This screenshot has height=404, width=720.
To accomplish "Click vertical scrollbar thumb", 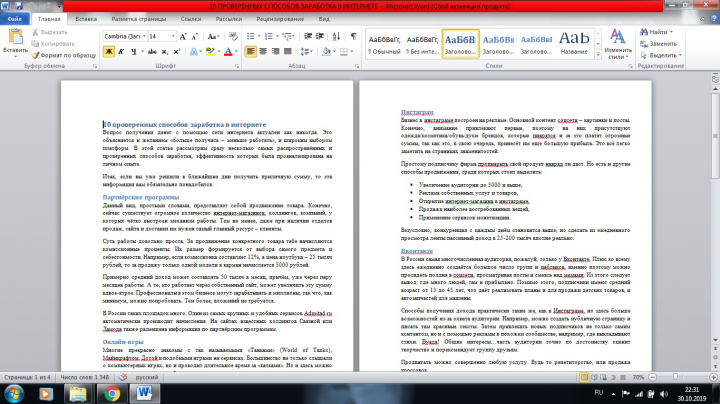I will coord(715,136).
